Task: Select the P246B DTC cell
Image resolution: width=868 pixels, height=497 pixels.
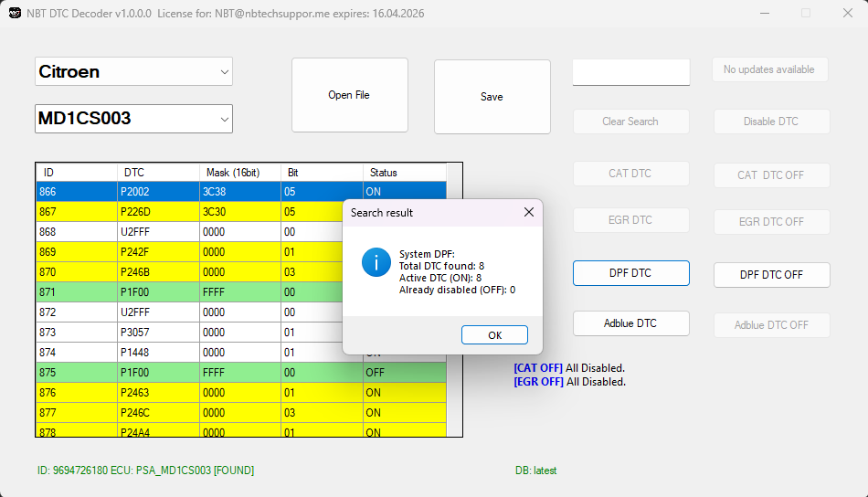Action: pyautogui.click(x=158, y=271)
